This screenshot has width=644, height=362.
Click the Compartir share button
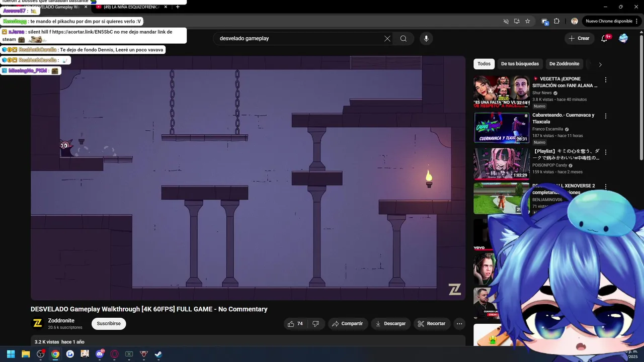tap(347, 324)
